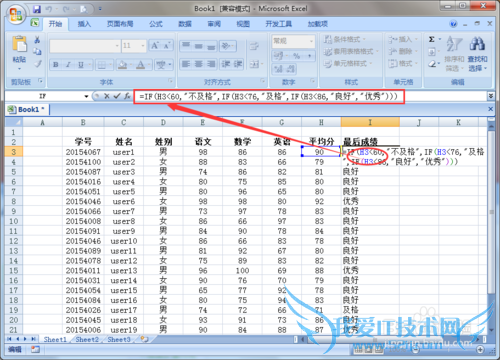Pick the font color A
The height and width of the screenshot is (360, 500).
click(x=140, y=64)
